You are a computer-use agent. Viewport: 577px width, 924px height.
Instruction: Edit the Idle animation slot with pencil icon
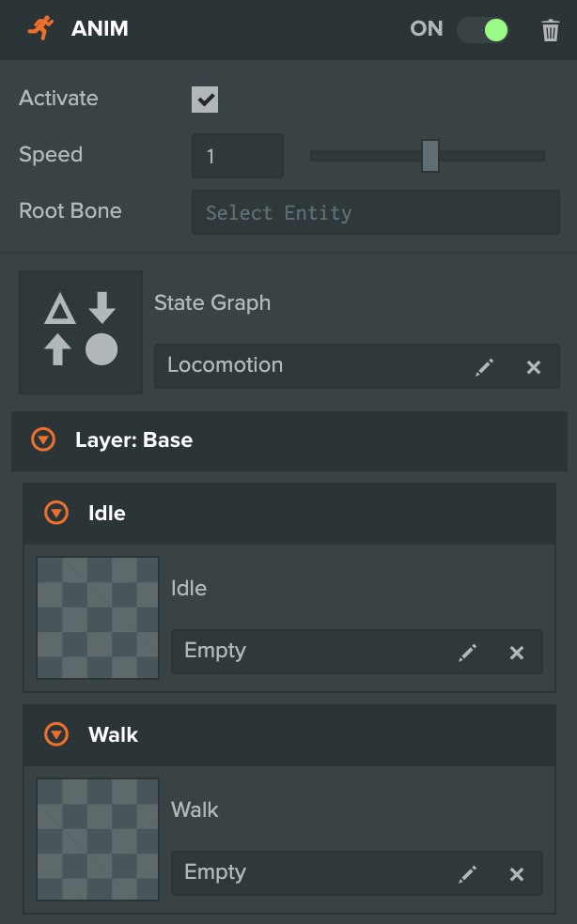coord(468,652)
